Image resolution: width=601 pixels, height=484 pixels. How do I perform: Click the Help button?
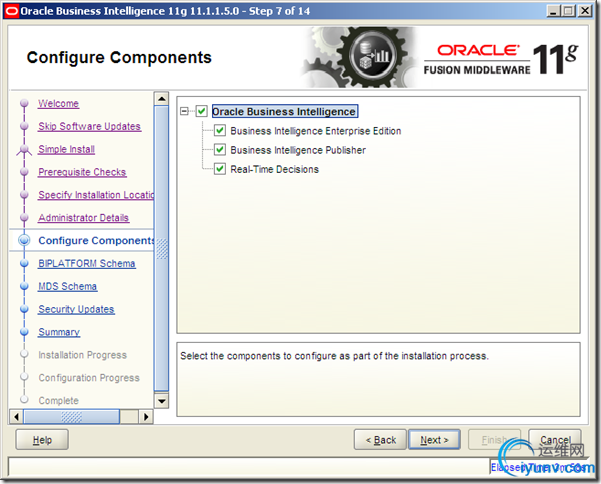point(42,440)
